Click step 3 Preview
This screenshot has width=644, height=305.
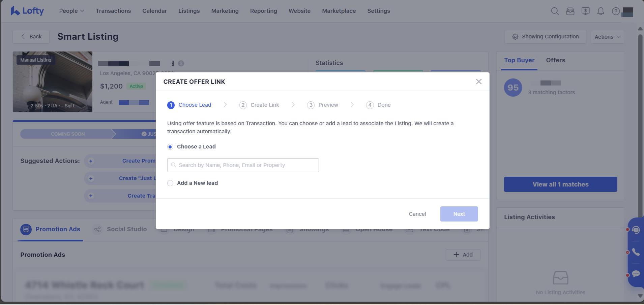pyautogui.click(x=322, y=105)
